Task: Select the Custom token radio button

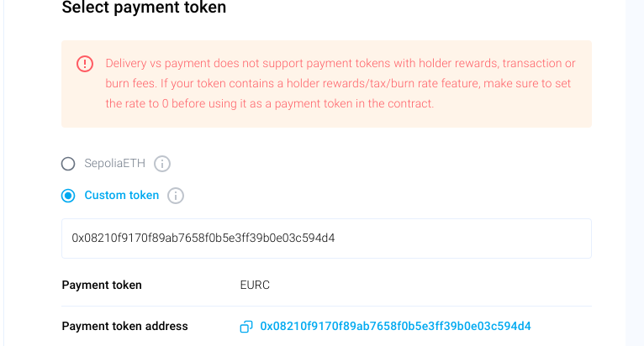Action: 68,196
